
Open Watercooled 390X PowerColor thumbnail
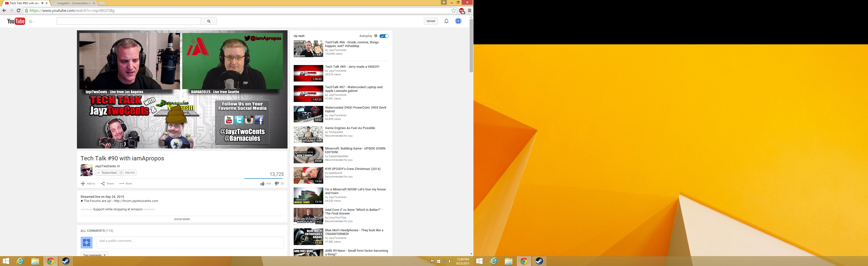pos(308,114)
